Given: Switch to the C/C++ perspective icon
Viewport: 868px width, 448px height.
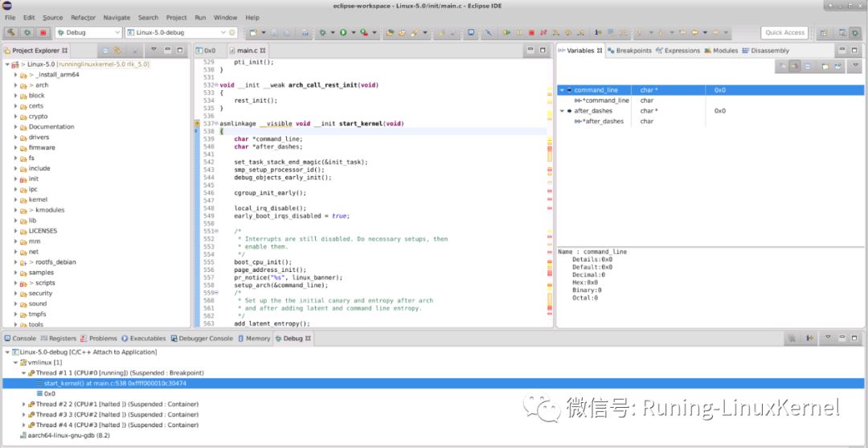Looking at the screenshot, I should (x=842, y=33).
